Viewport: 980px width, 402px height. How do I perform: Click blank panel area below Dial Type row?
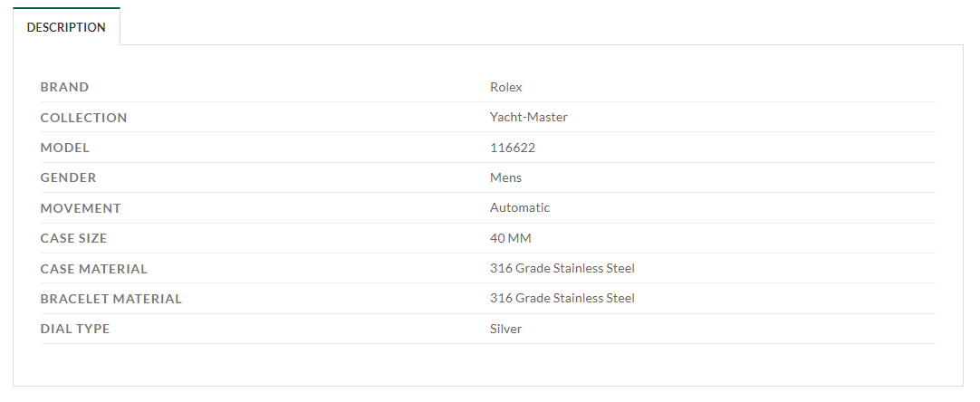[487, 365]
